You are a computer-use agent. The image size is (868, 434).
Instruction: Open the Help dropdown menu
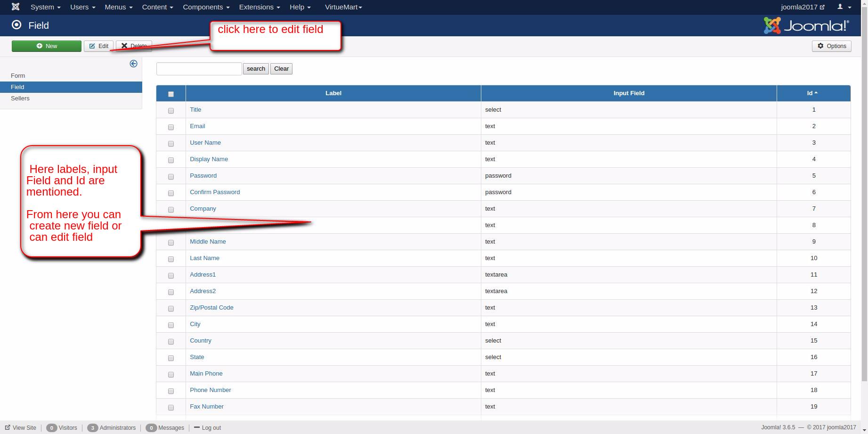pos(300,7)
